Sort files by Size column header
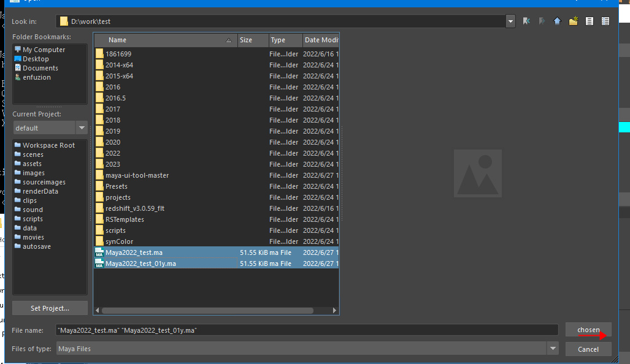 click(x=253, y=40)
